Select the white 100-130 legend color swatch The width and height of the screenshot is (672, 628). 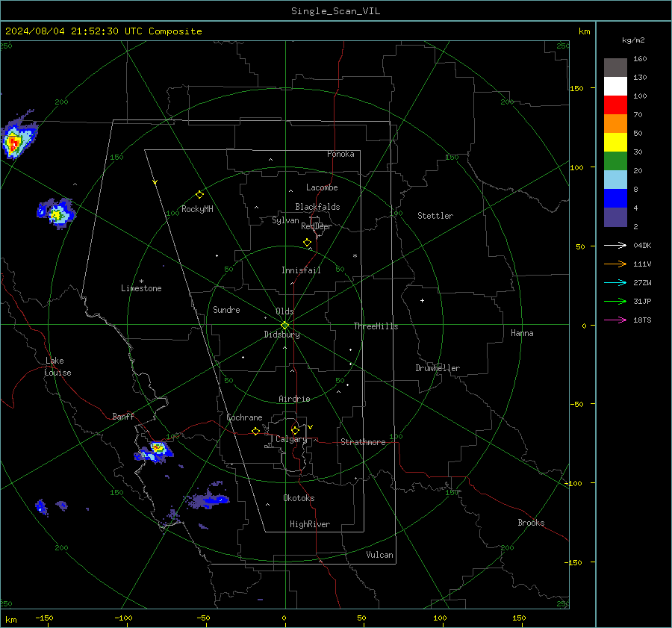click(x=615, y=87)
